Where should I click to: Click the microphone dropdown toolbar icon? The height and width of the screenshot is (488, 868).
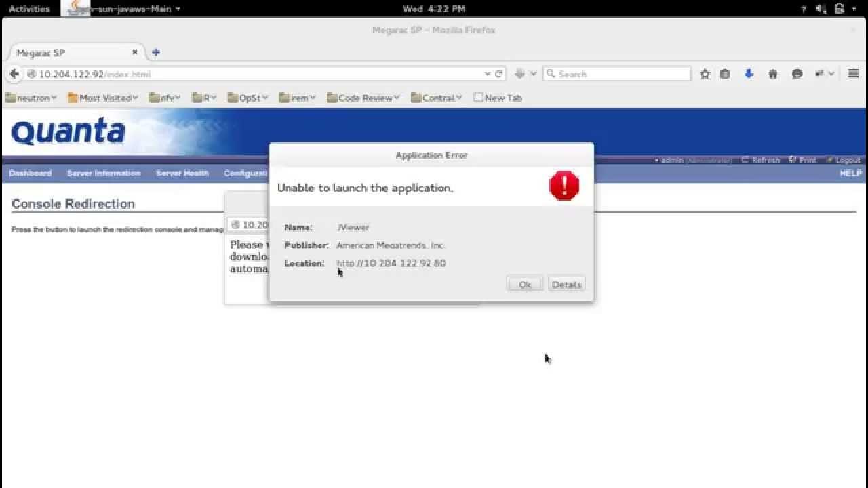click(823, 74)
